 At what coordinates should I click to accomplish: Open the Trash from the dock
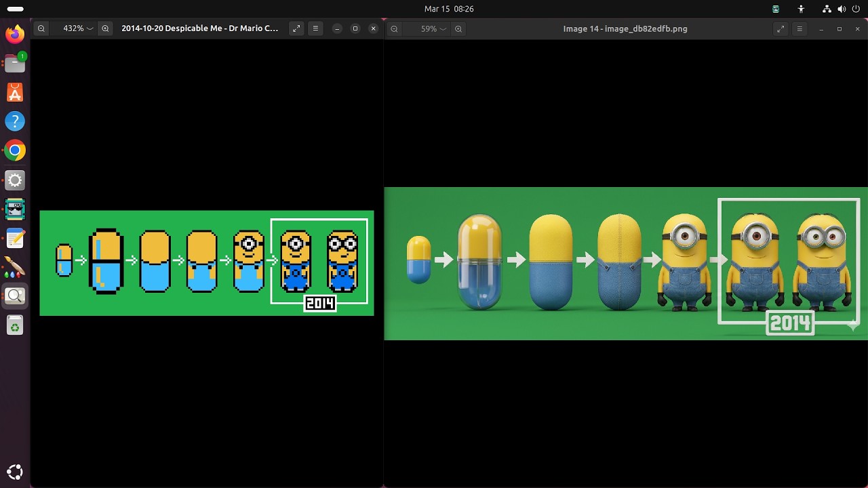pos(15,326)
